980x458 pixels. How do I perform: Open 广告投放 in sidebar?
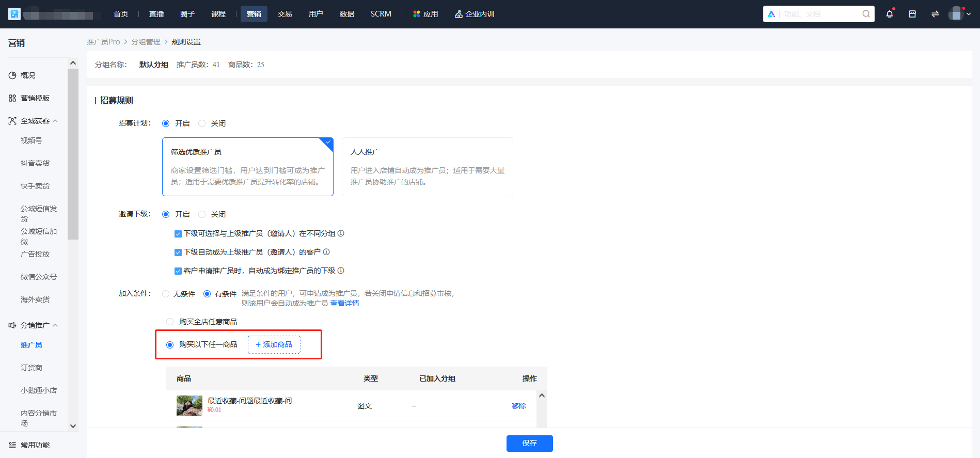click(x=35, y=254)
